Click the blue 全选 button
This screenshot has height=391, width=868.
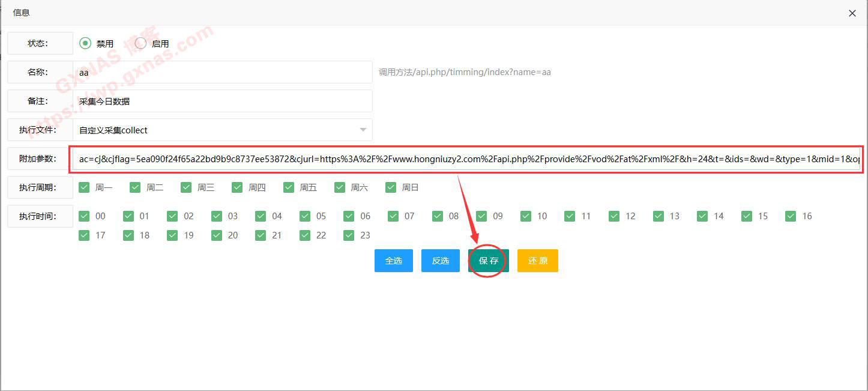tap(393, 261)
